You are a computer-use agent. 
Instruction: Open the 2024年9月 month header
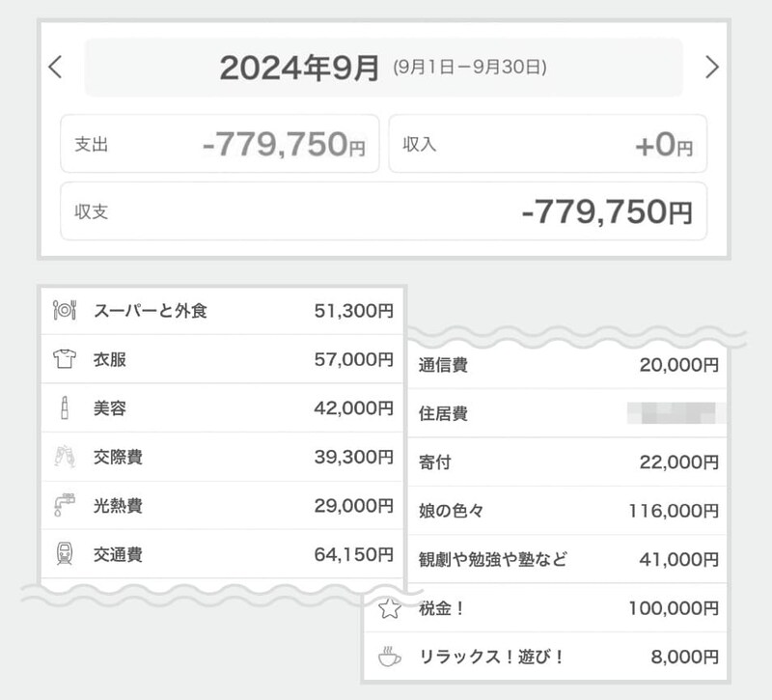point(299,66)
